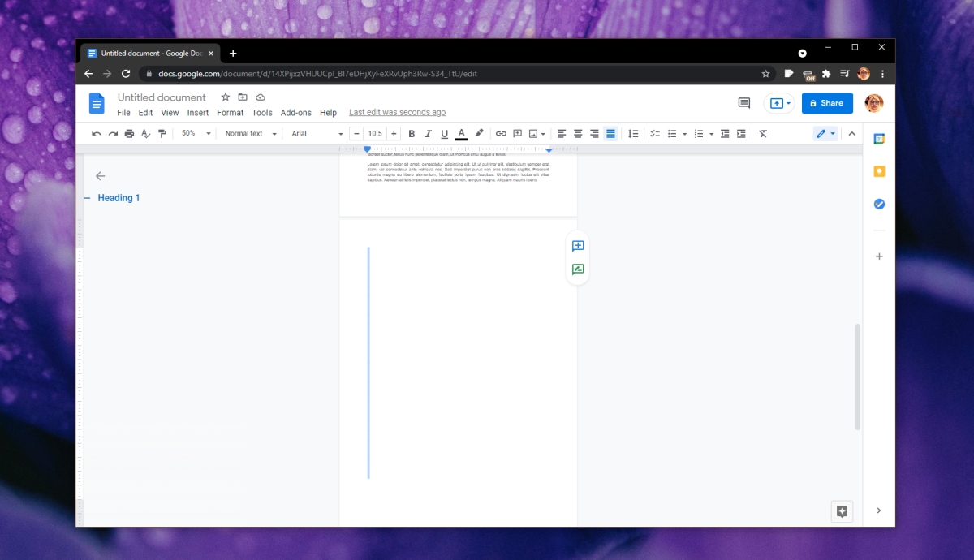Open the Help menu
This screenshot has height=560, width=974.
328,113
